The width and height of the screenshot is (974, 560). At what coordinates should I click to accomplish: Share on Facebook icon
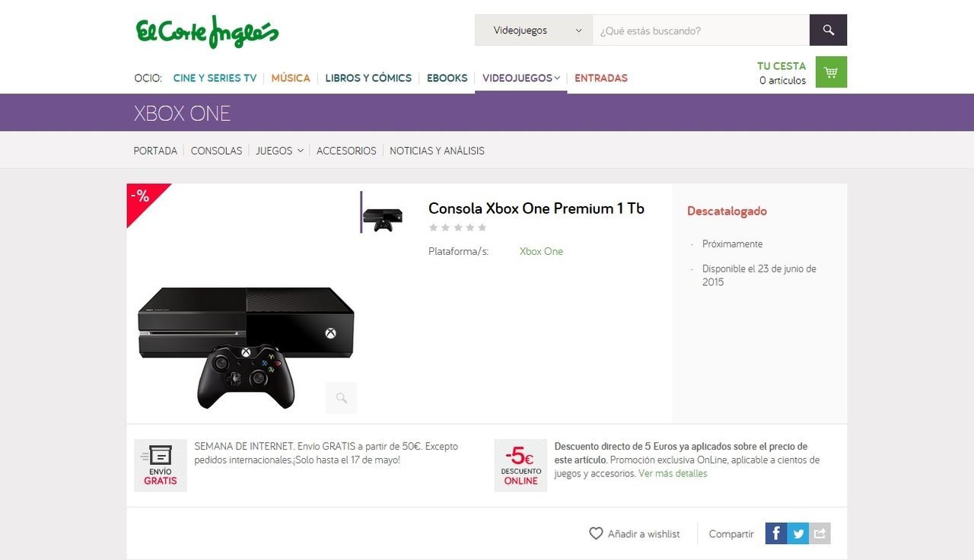point(776,533)
